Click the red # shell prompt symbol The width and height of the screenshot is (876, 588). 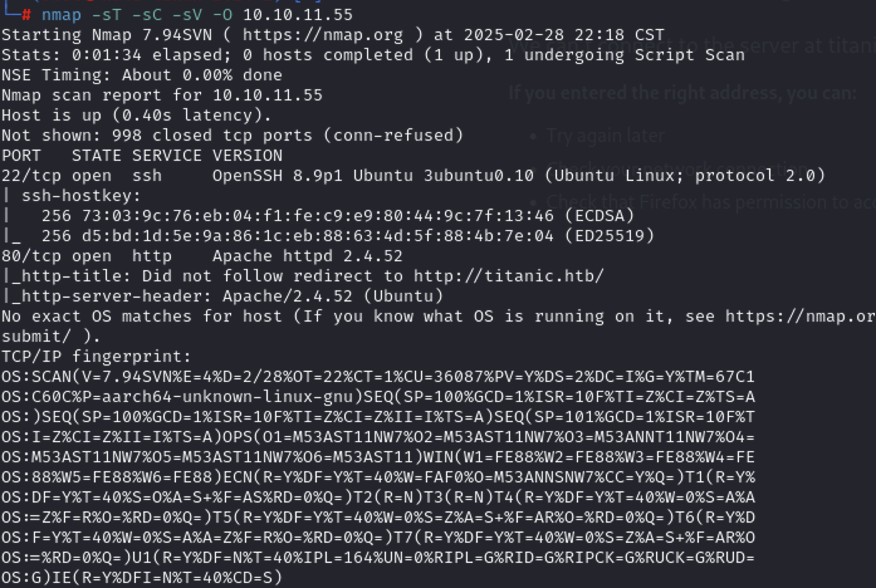tap(26, 15)
